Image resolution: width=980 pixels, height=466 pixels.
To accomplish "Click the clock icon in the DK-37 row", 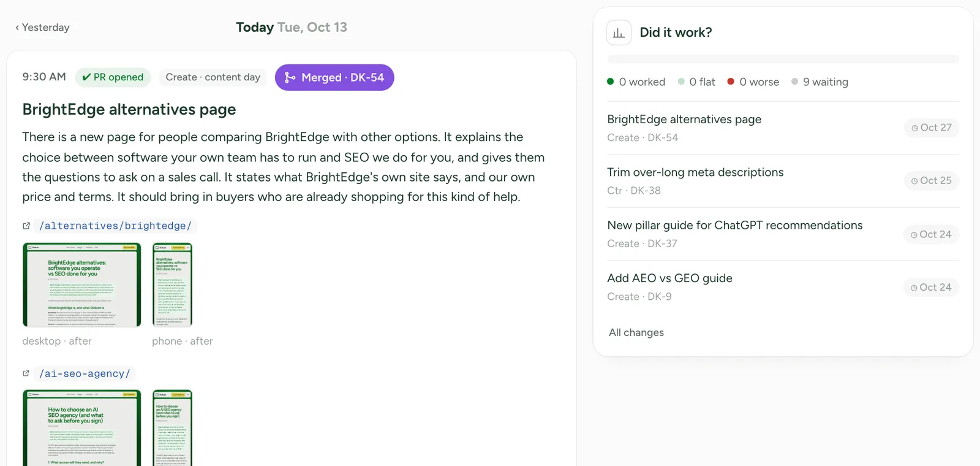I will (x=914, y=235).
